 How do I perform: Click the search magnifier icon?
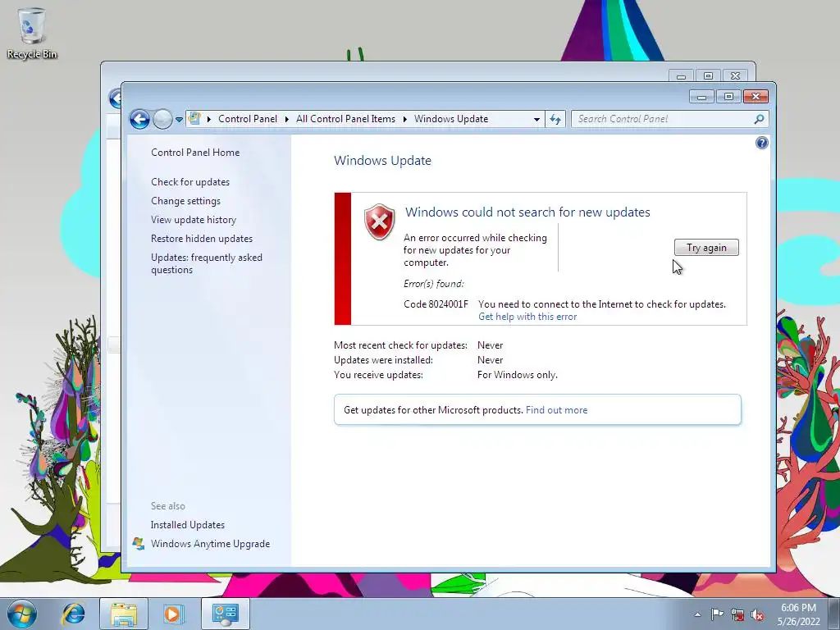(x=759, y=119)
